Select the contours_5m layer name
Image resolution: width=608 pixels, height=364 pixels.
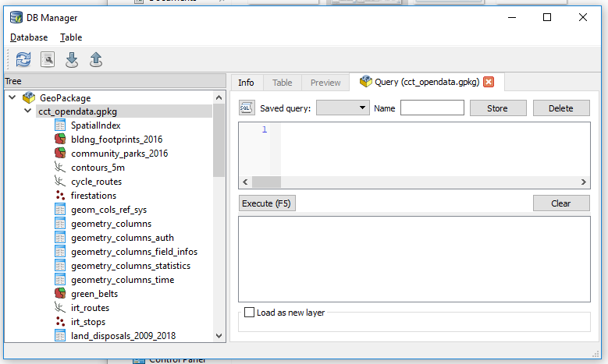click(98, 168)
